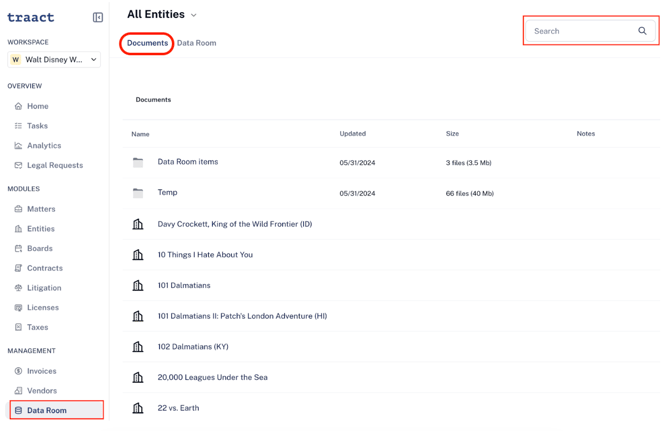Switch to the Documents tab

click(x=147, y=43)
